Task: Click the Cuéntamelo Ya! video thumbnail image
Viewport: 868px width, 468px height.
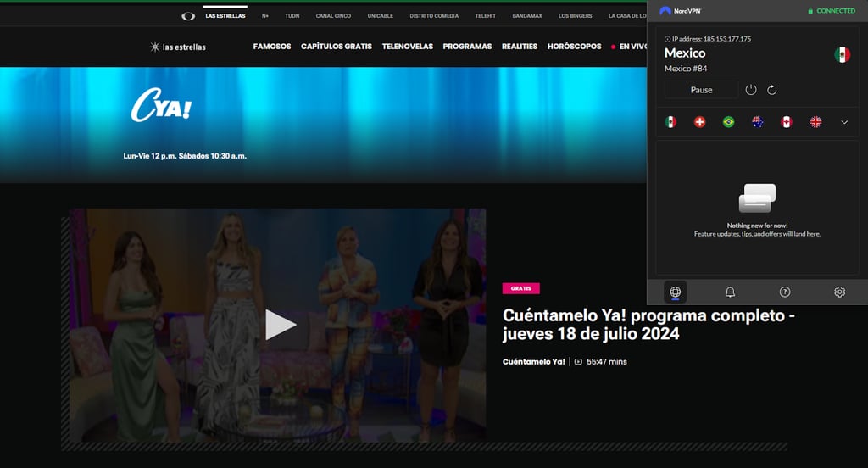Action: [277, 325]
